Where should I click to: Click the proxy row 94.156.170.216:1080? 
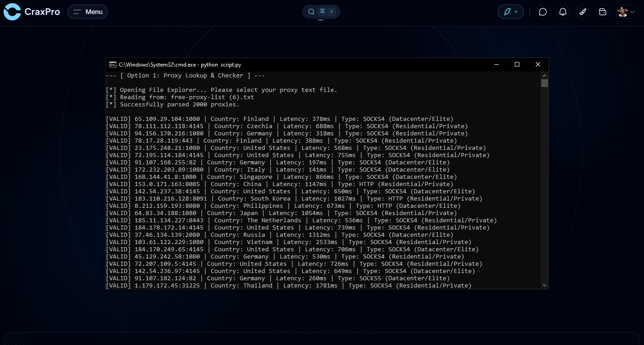click(x=287, y=134)
